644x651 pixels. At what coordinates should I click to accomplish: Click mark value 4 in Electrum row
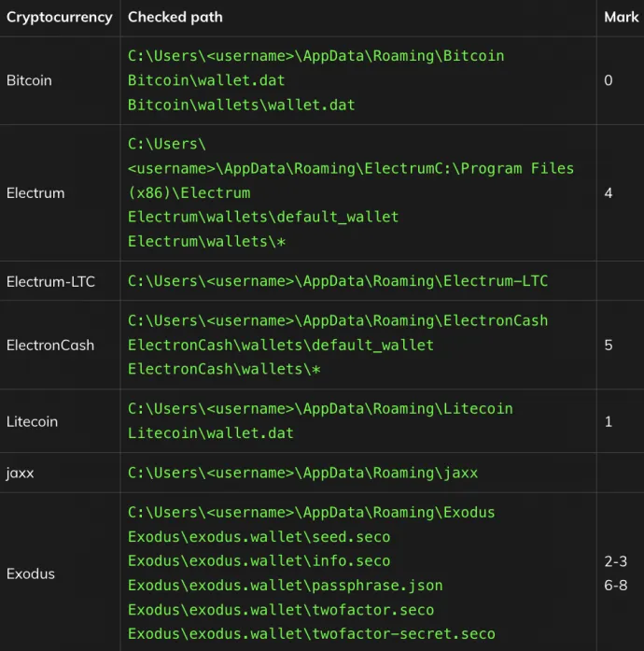pos(609,193)
